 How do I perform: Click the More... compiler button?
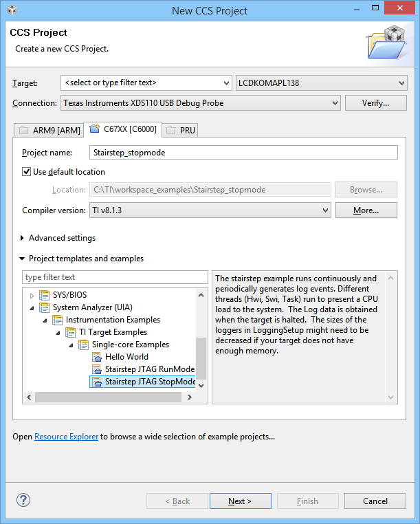366,210
